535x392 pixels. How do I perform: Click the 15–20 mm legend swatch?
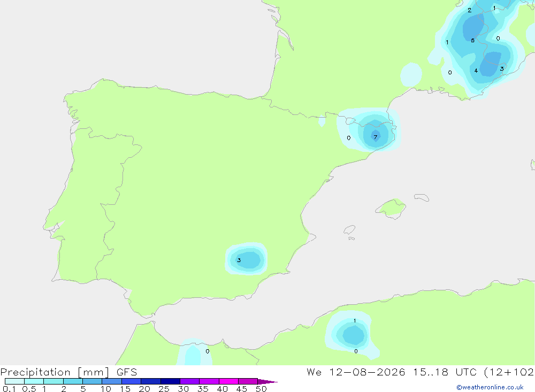(132, 381)
